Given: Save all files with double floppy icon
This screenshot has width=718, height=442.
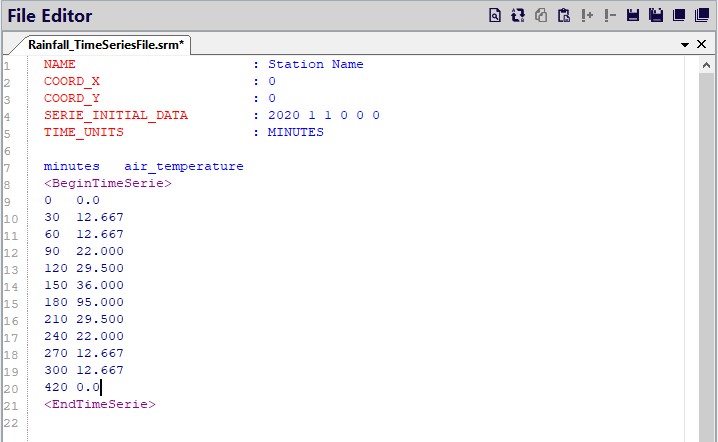Looking at the screenshot, I should point(656,16).
